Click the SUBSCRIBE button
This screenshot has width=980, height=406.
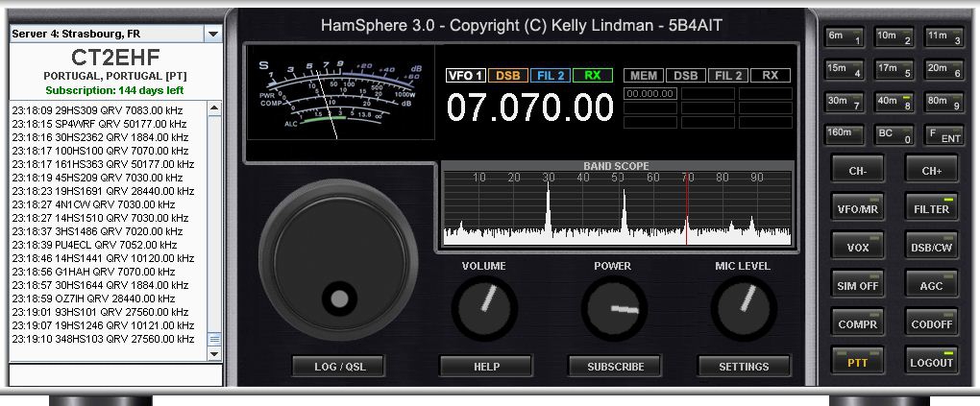tap(615, 367)
